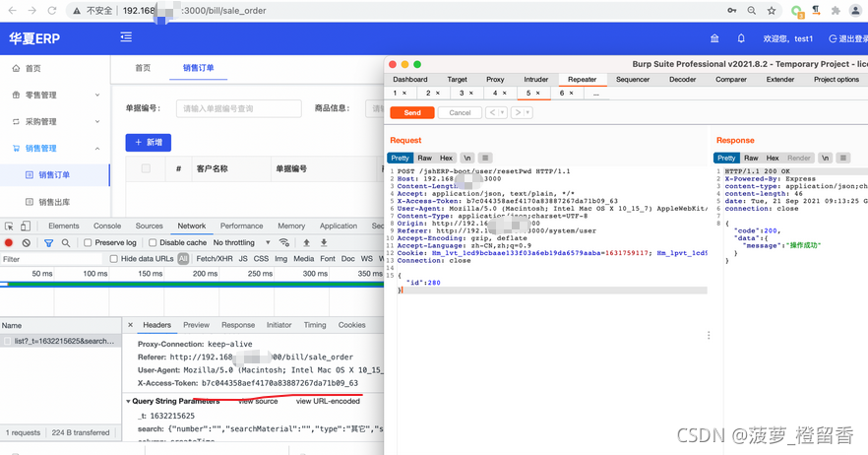The image size is (868, 455).
Task: Select Fetch/XHR request type filter
Action: coord(215,259)
